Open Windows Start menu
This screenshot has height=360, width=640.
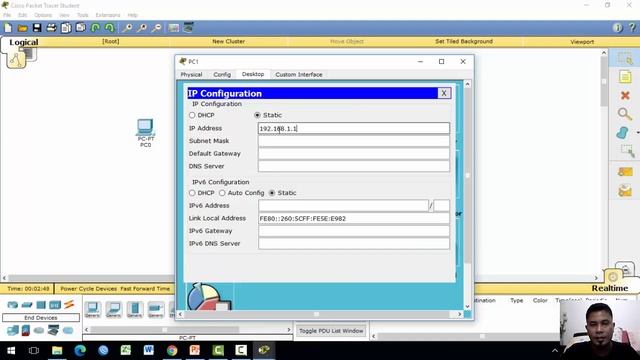point(11,350)
